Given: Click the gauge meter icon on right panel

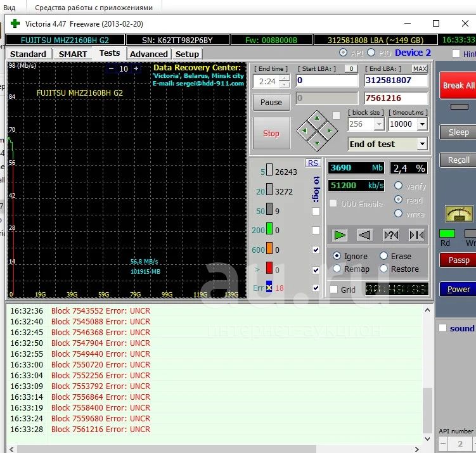Looking at the screenshot, I should point(459,214).
